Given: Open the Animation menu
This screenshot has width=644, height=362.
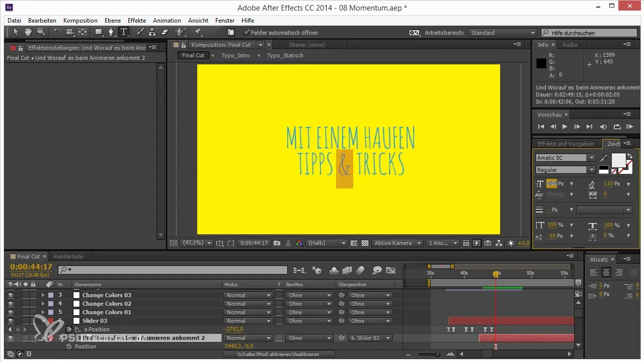Looking at the screenshot, I should tap(167, 21).
